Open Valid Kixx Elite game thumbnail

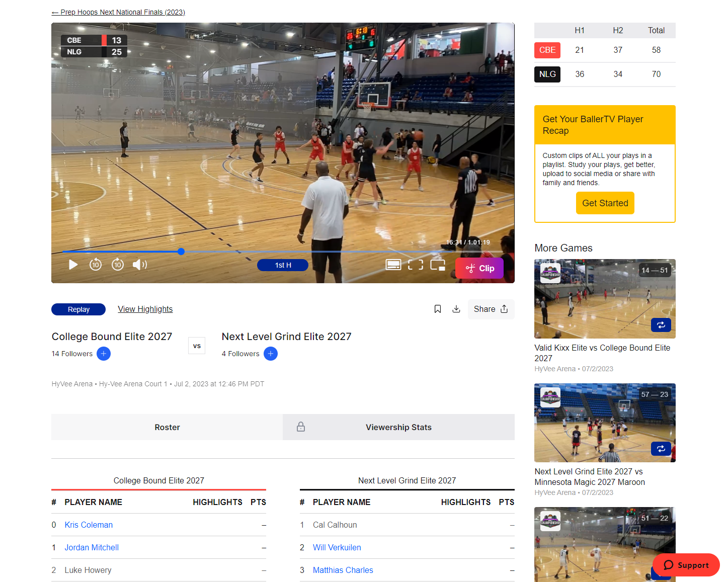tap(605, 299)
